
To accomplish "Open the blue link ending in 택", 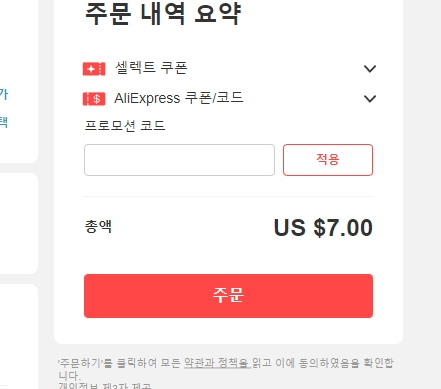I will (4, 122).
